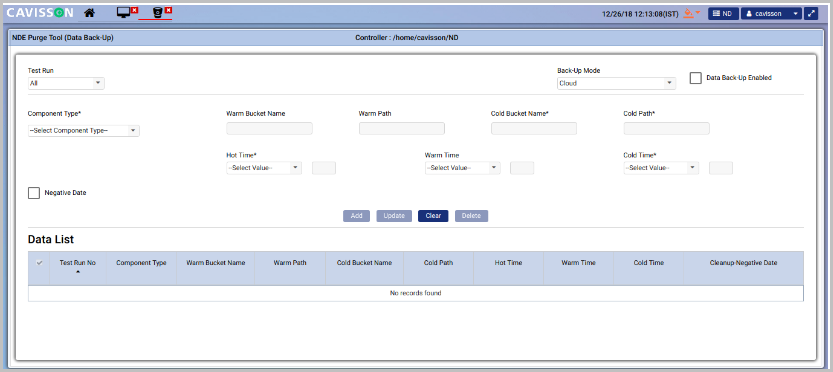Viewport: 833px width, 372px height.
Task: Click 'NDE Purge Tool (Data Back-Up)' title
Action: click(63, 38)
